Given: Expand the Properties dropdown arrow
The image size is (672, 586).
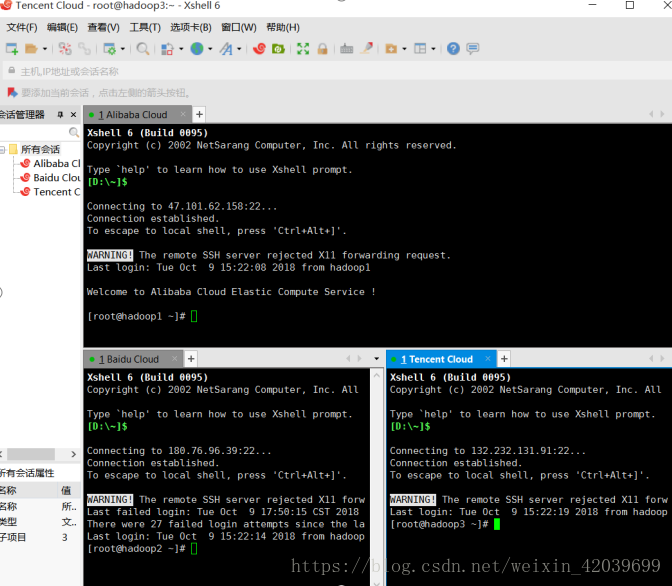Looking at the screenshot, I should pos(123,49).
